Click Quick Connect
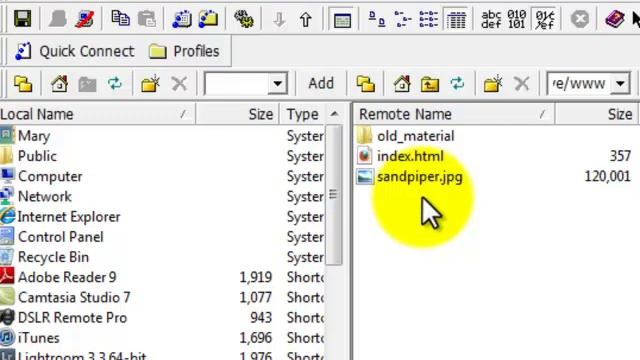This screenshot has height=360, width=640. 74,51
